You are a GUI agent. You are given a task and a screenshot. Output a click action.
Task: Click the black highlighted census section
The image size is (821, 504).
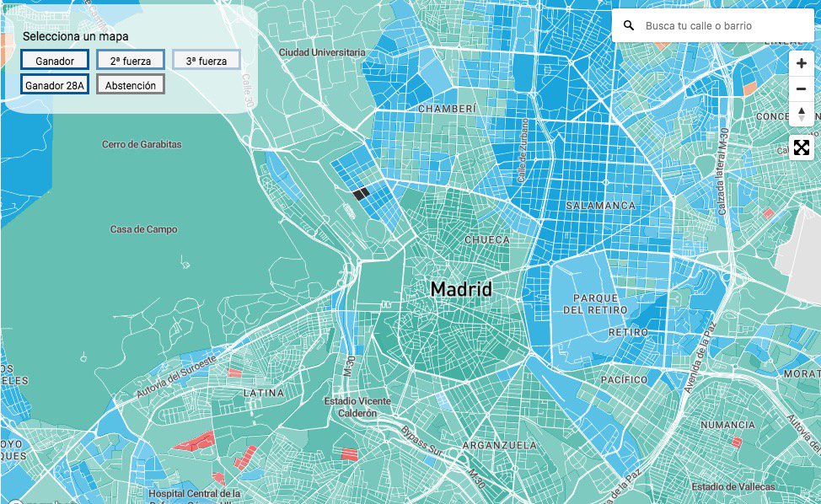(x=362, y=194)
